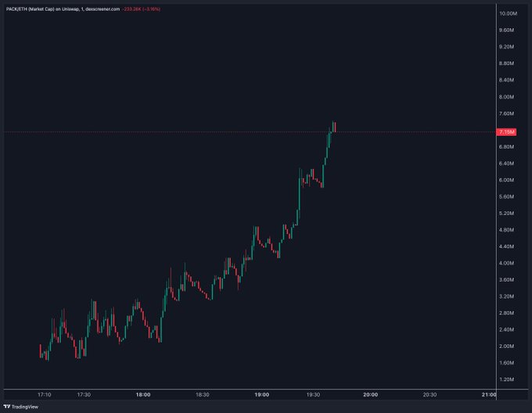Screen dimensions: 532x413
Task: Click the 4.80M price axis label
Action: [506, 230]
